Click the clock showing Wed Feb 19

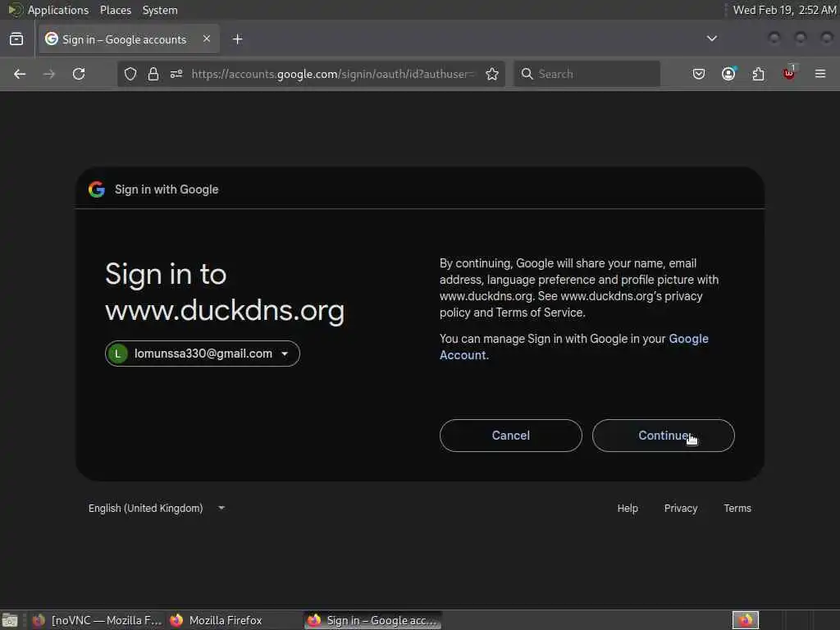coord(783,10)
